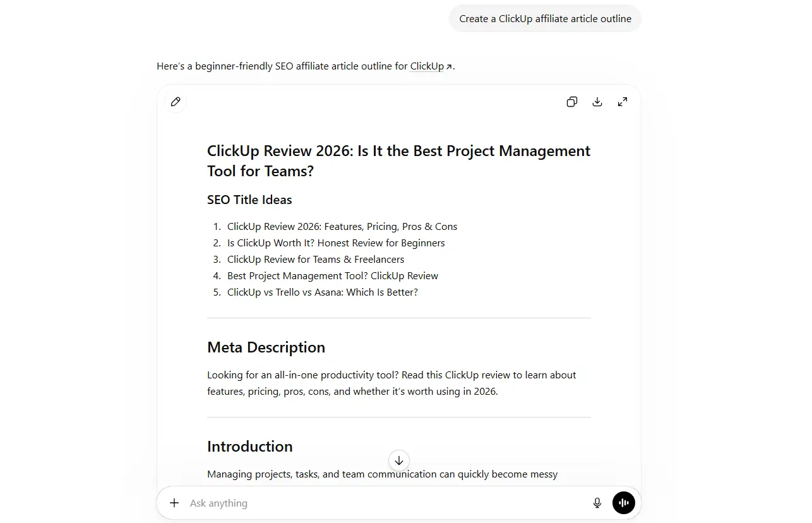Open the ClickUp link in the intro sentence
This screenshot has height=523, width=812.
(x=431, y=66)
